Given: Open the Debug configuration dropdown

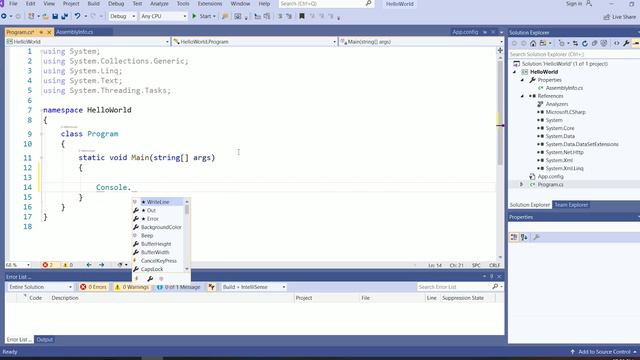Looking at the screenshot, I should [x=122, y=16].
